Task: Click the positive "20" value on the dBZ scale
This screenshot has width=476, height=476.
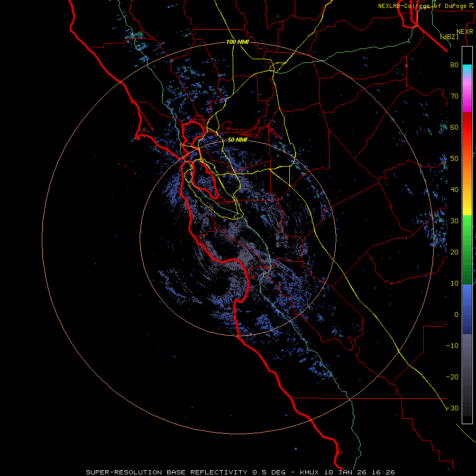Action: [x=454, y=252]
